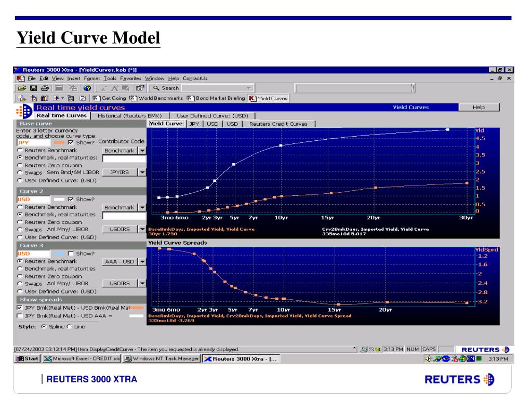The height and width of the screenshot is (399, 532).
Task: Click the EN language tray indicator
Action: (x=471, y=358)
